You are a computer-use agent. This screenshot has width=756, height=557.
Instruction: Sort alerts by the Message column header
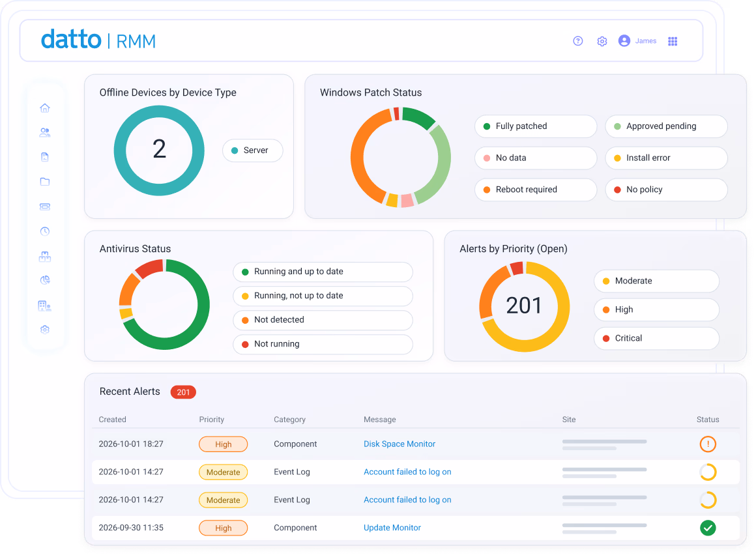click(x=380, y=420)
